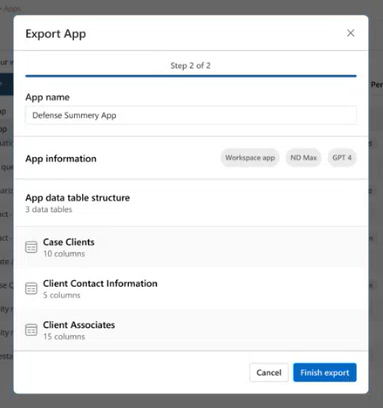Screen dimensions: 383x408
Task: Click the blue step progress bar
Action: click(191, 76)
